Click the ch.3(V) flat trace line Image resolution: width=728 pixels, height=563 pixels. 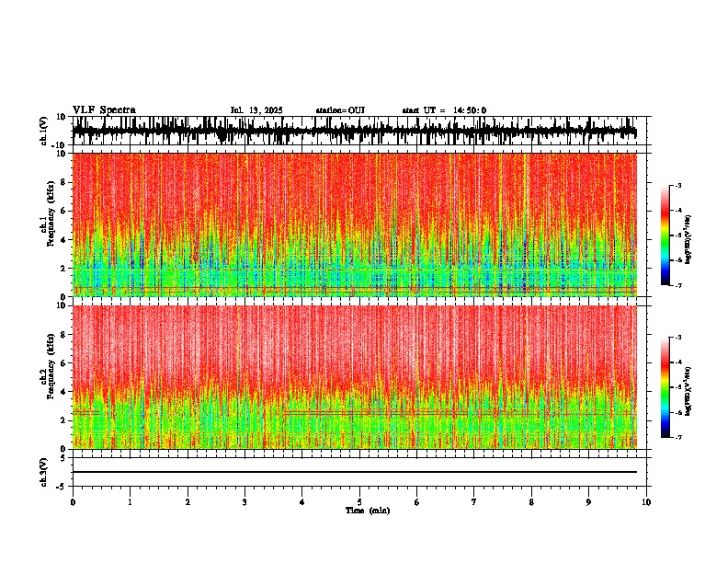355,472
